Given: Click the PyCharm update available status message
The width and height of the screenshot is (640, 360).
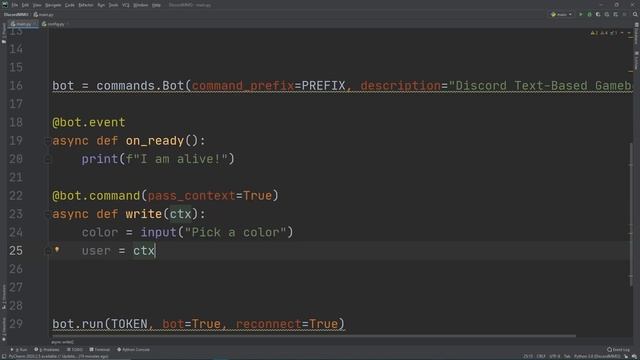Looking at the screenshot, I should click(x=58, y=356).
